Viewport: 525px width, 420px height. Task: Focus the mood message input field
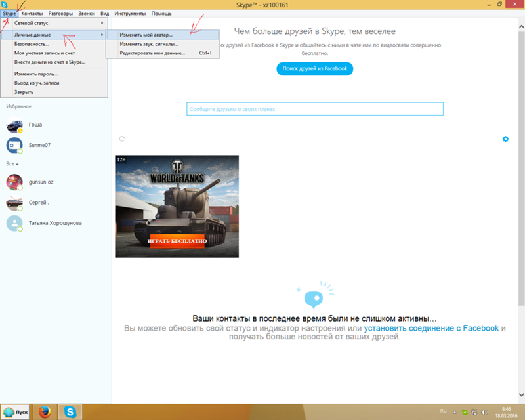tap(315, 109)
